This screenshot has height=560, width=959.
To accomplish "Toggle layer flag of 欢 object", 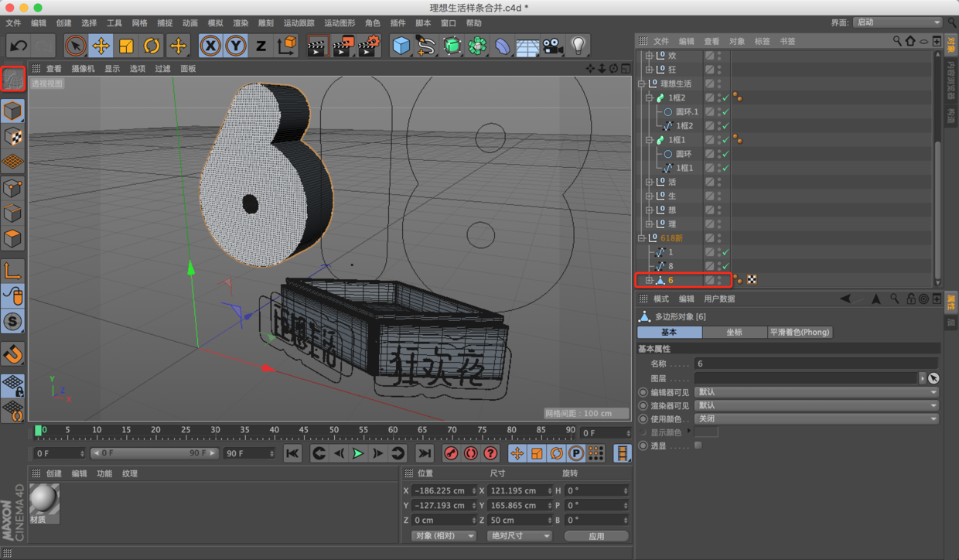I will click(x=709, y=56).
